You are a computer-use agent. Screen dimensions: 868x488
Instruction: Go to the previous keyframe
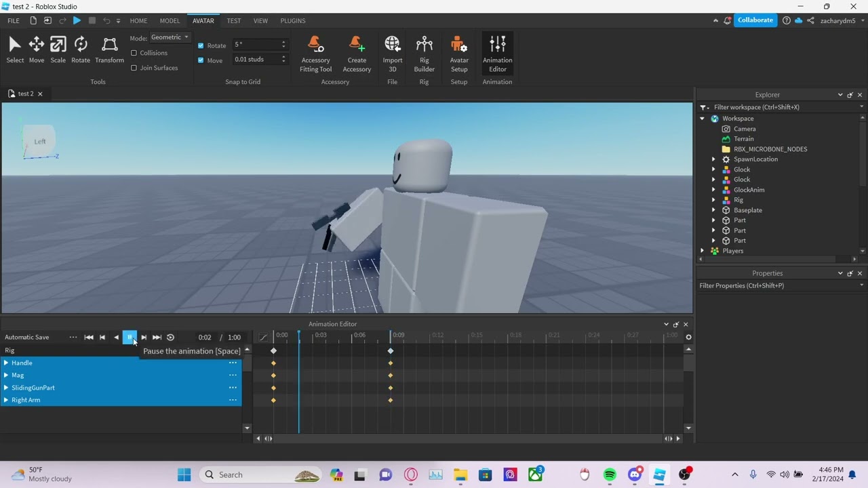coord(102,338)
